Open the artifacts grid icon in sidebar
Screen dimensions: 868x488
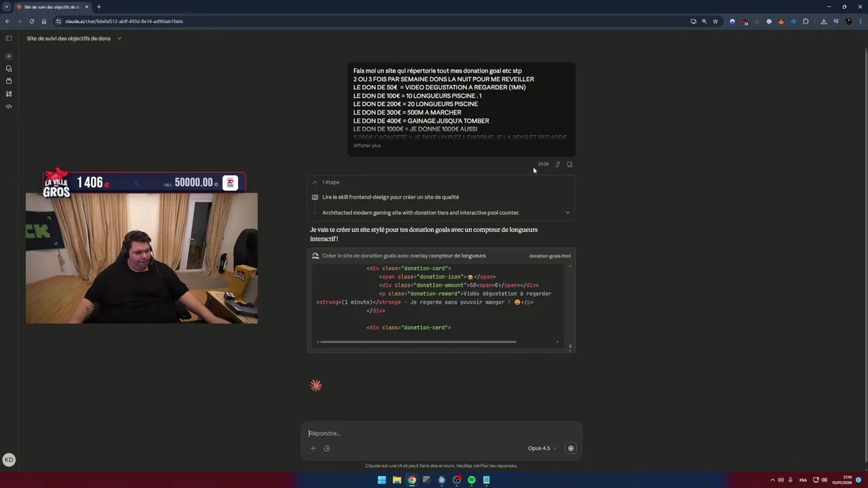pyautogui.click(x=9, y=94)
